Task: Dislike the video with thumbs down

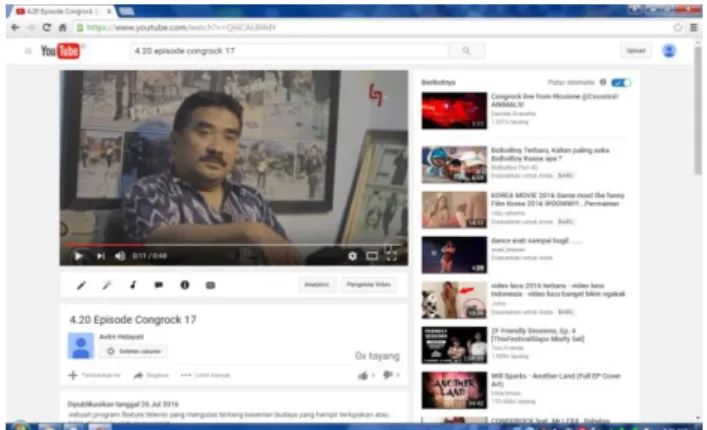Action: coord(390,375)
